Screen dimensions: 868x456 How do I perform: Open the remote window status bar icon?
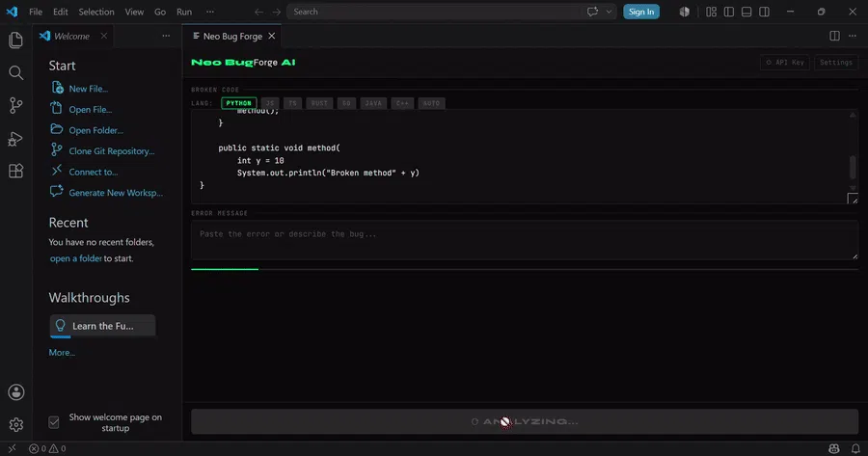(x=12, y=449)
